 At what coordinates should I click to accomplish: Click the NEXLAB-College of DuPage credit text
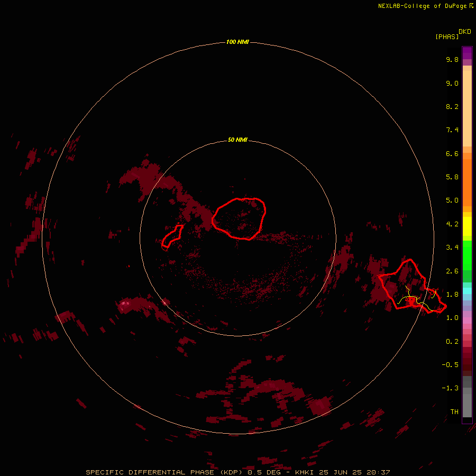tap(422, 6)
